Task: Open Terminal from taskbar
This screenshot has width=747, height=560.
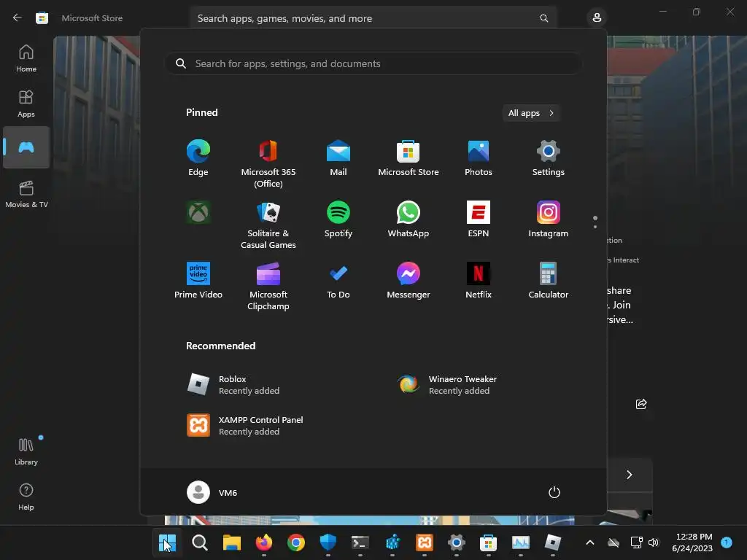Action: 360,542
